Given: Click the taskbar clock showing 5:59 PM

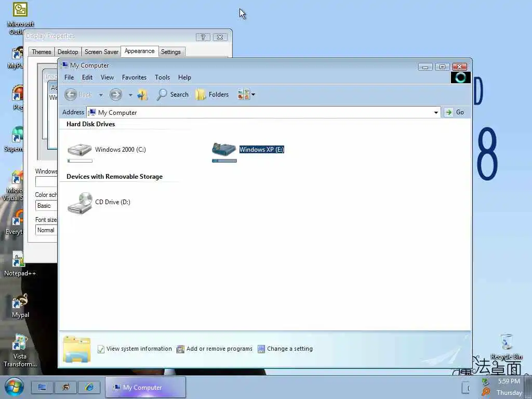Looking at the screenshot, I should (x=509, y=381).
